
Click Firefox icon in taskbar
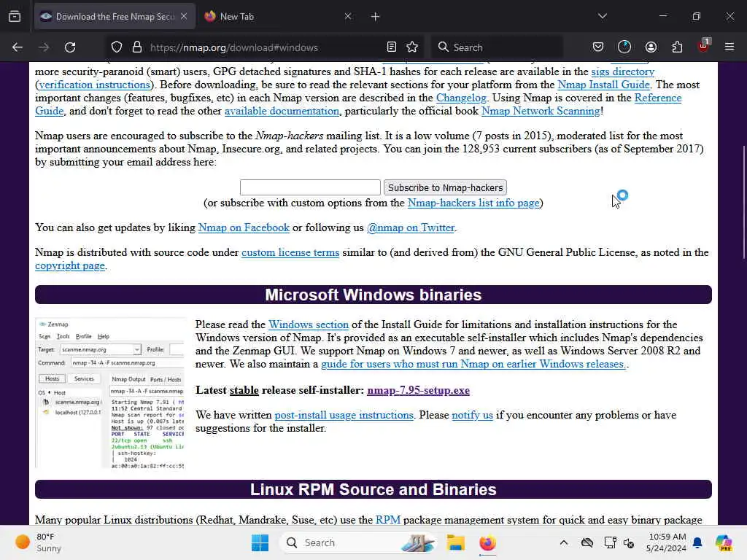pyautogui.click(x=487, y=542)
